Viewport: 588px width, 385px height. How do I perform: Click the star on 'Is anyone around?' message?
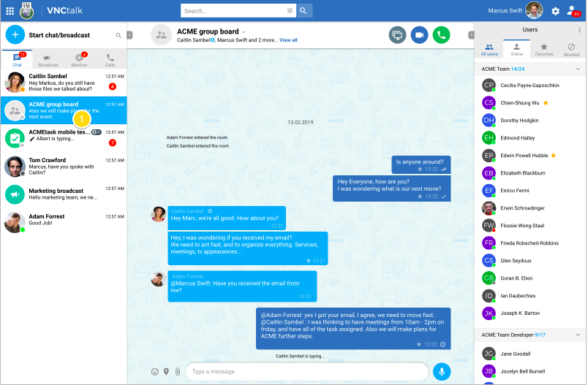coord(420,169)
